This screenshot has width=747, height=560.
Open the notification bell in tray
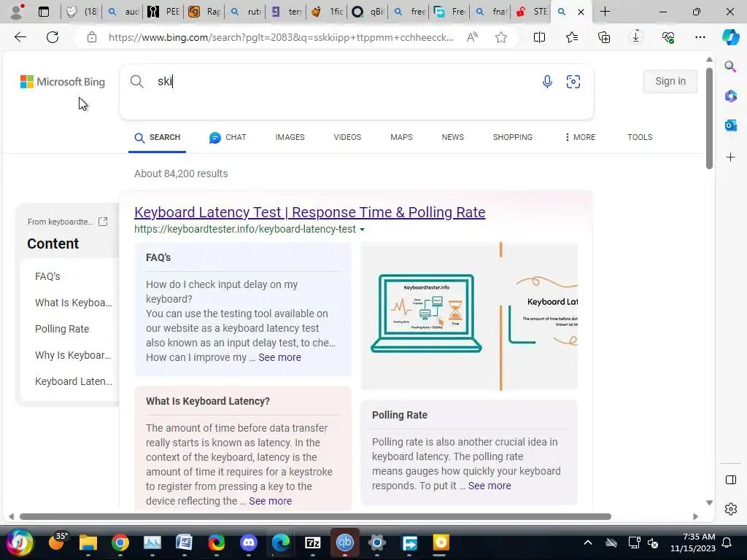point(727,542)
